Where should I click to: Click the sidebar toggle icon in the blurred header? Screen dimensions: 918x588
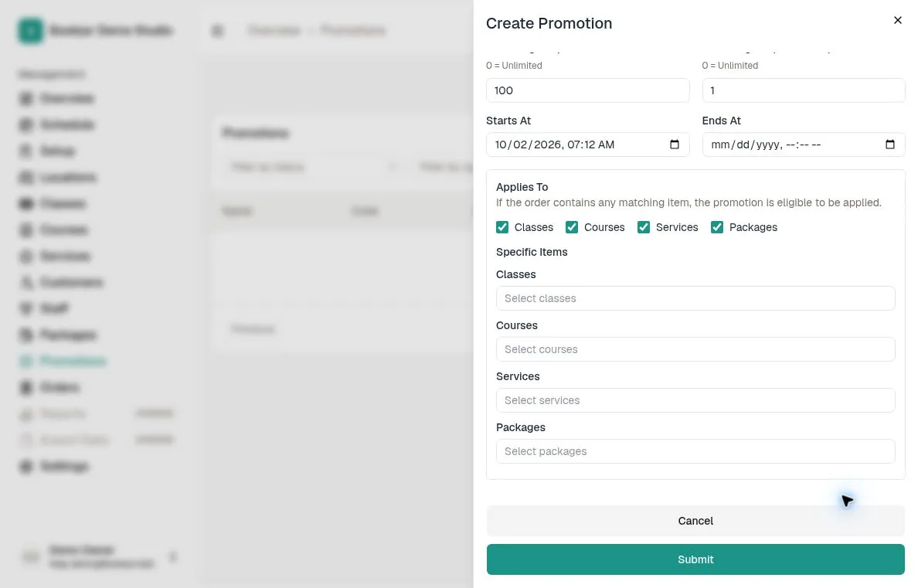click(x=217, y=30)
